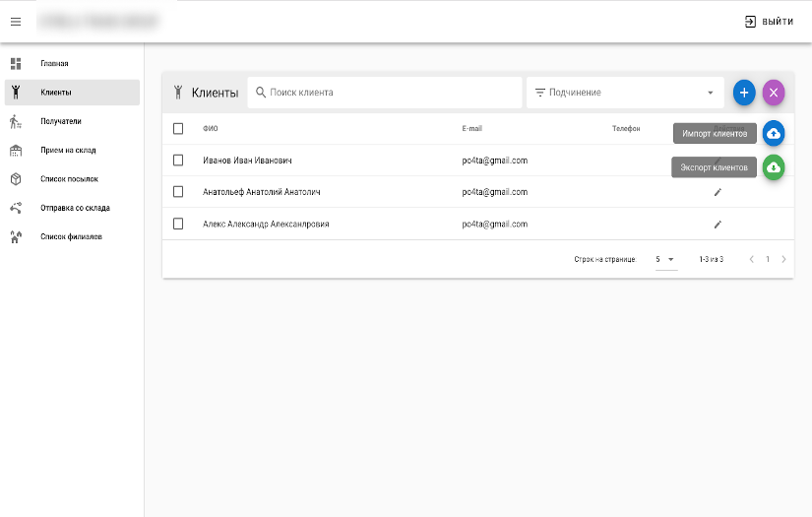Click the Экспорт клиентов label
This screenshot has height=517, width=812.
pyautogui.click(x=714, y=167)
